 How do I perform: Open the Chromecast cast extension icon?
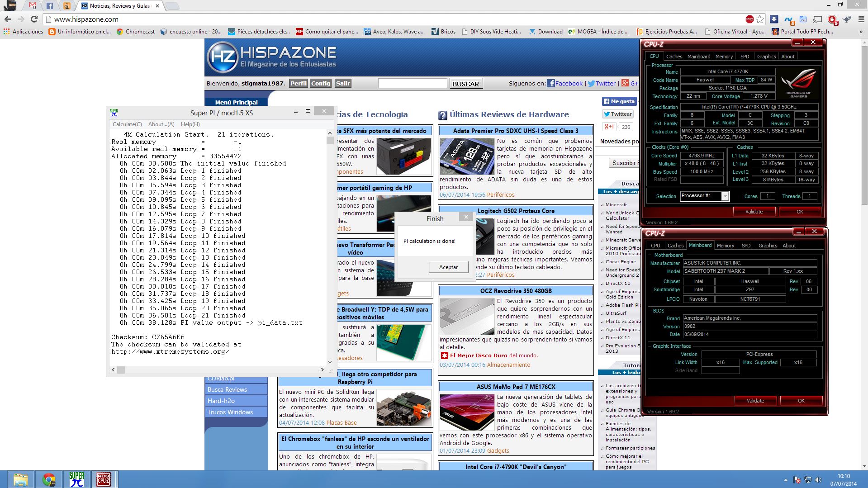[x=817, y=19]
